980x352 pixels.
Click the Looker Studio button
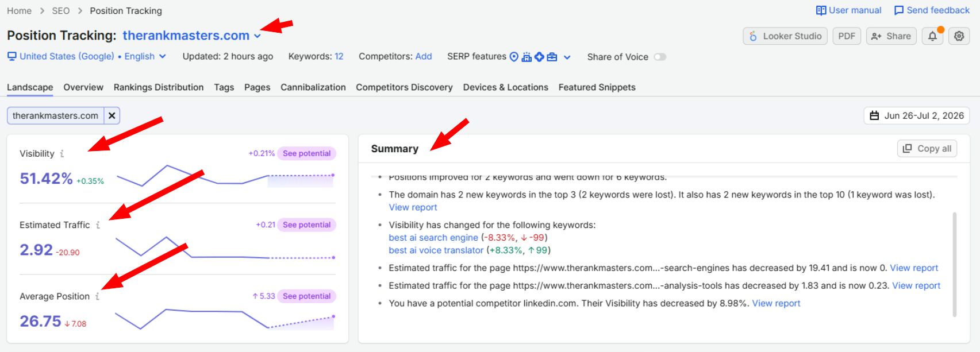coord(785,36)
